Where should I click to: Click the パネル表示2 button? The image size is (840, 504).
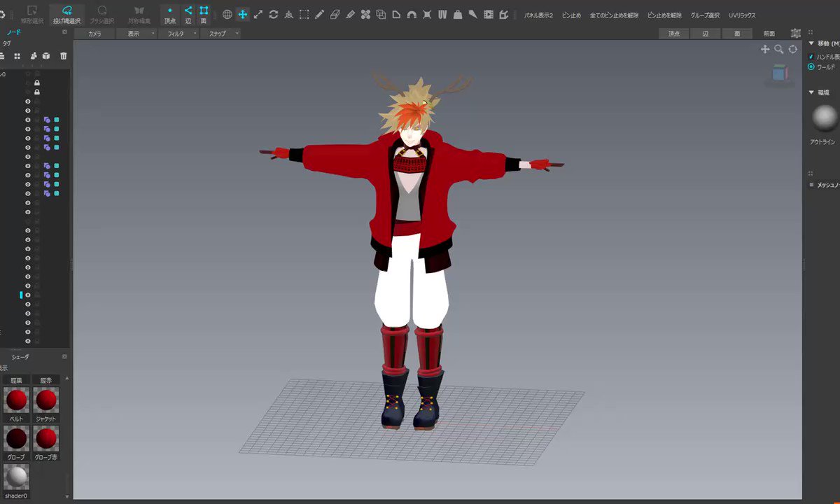[x=538, y=15]
